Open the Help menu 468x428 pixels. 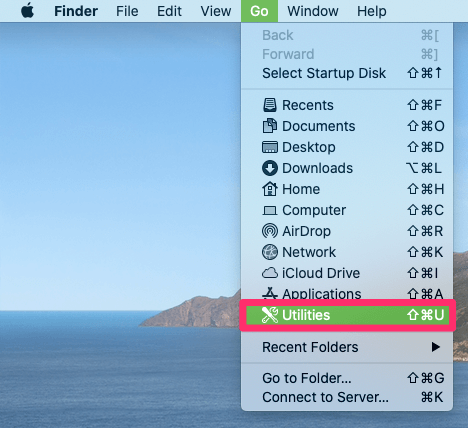[x=372, y=11]
